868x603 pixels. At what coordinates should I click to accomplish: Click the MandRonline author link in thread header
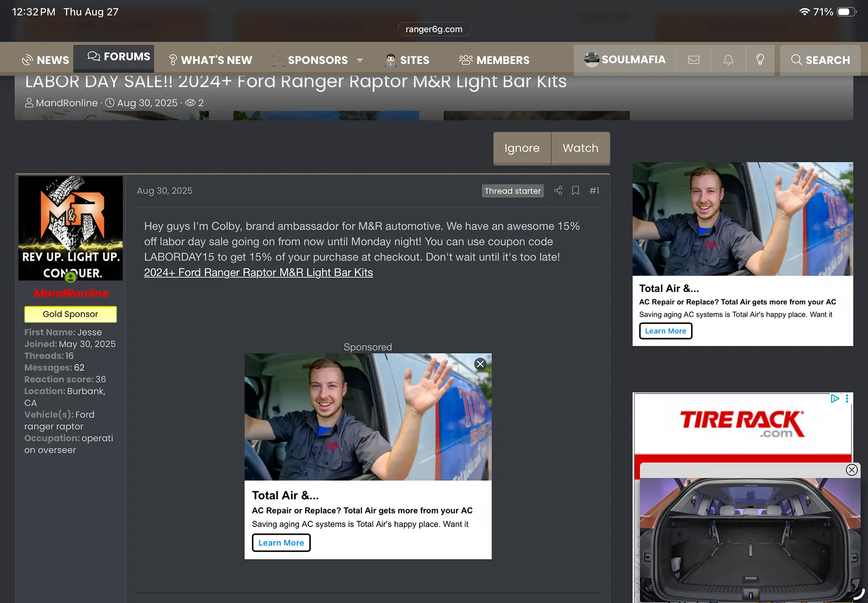(x=67, y=103)
